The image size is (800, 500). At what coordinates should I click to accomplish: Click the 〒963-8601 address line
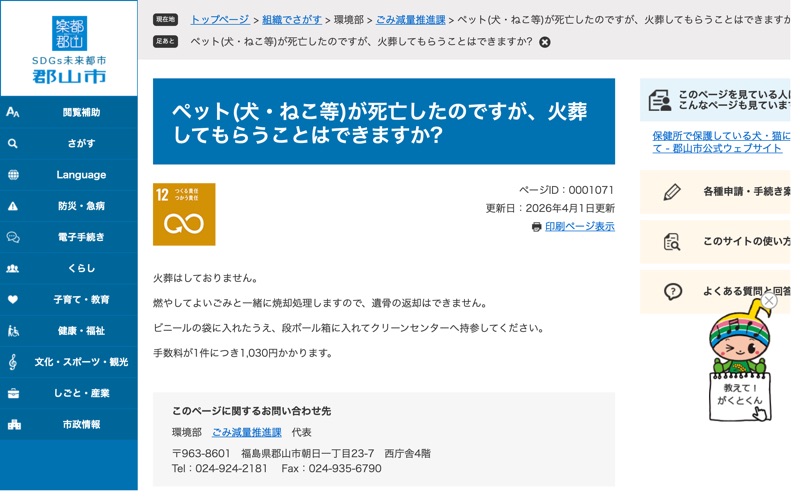pyautogui.click(x=301, y=454)
